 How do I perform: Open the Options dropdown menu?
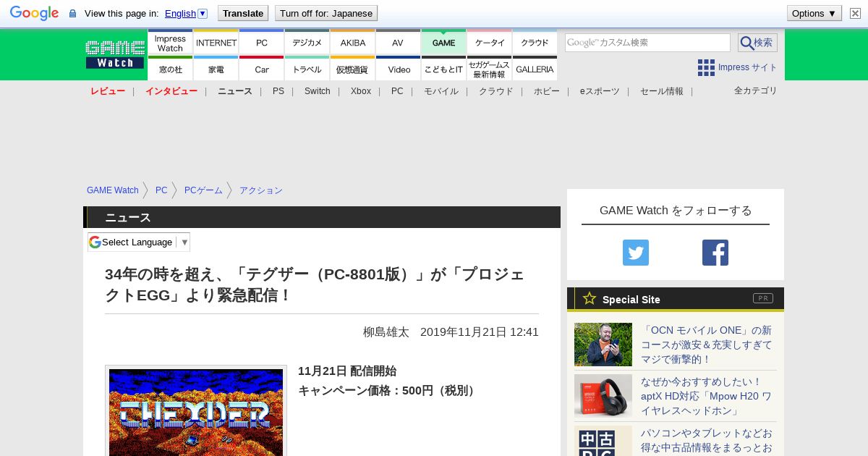(x=814, y=13)
